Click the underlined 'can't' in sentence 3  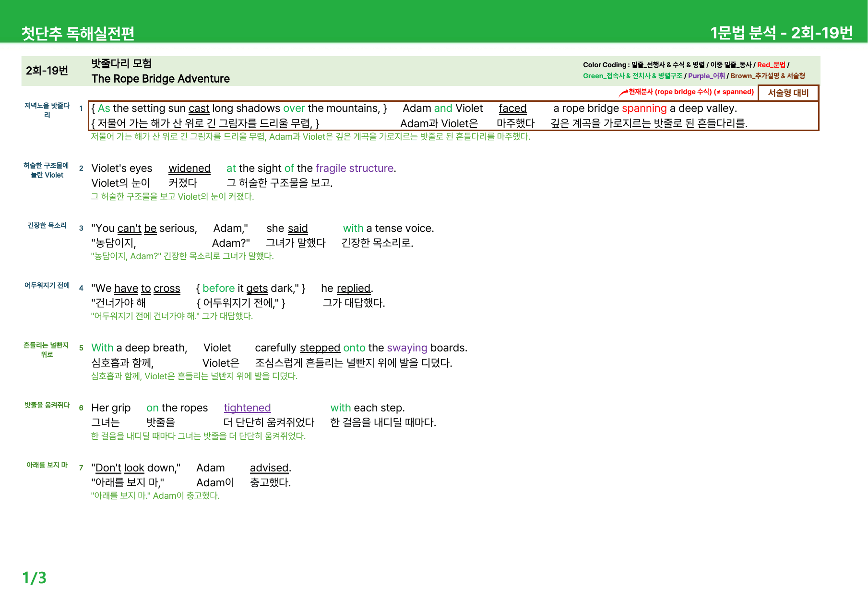[129, 229]
